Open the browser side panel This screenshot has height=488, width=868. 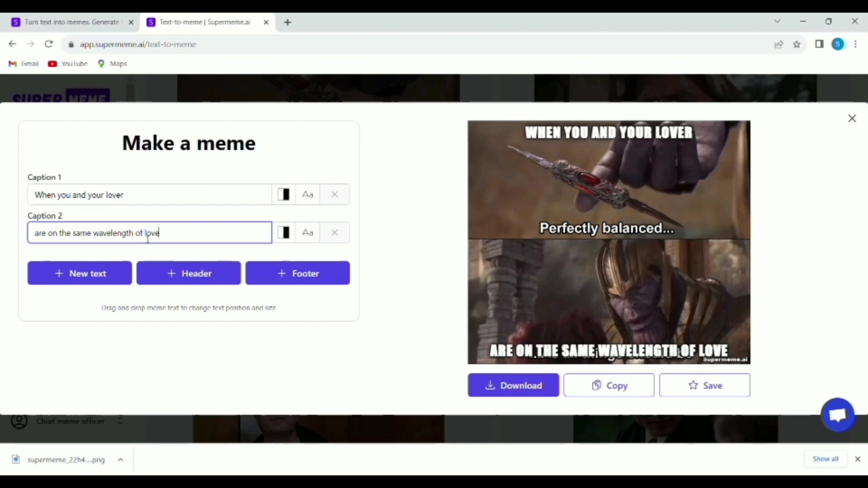coord(819,44)
